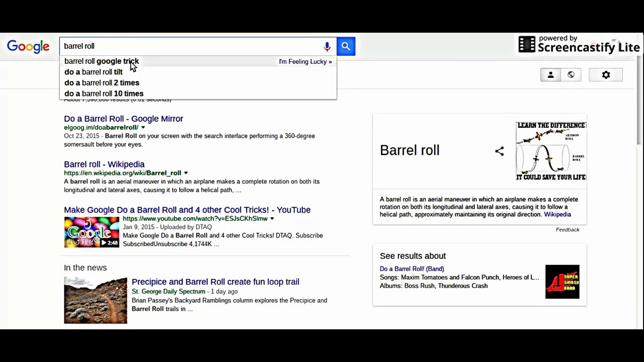Open Precipice and Barrel Roll news article

[x=215, y=282]
